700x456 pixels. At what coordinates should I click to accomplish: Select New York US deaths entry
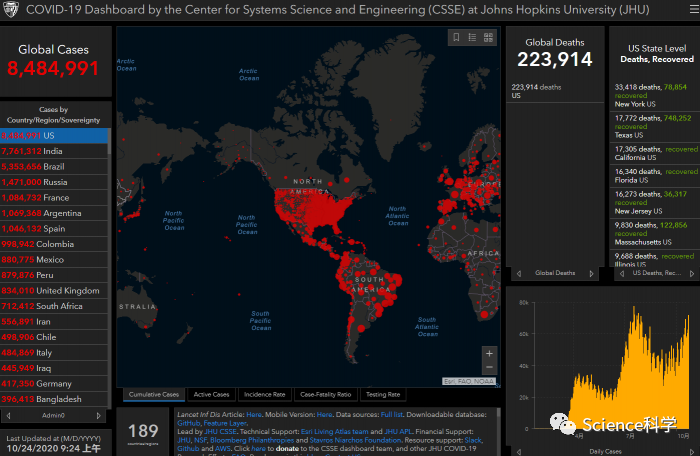pos(654,96)
